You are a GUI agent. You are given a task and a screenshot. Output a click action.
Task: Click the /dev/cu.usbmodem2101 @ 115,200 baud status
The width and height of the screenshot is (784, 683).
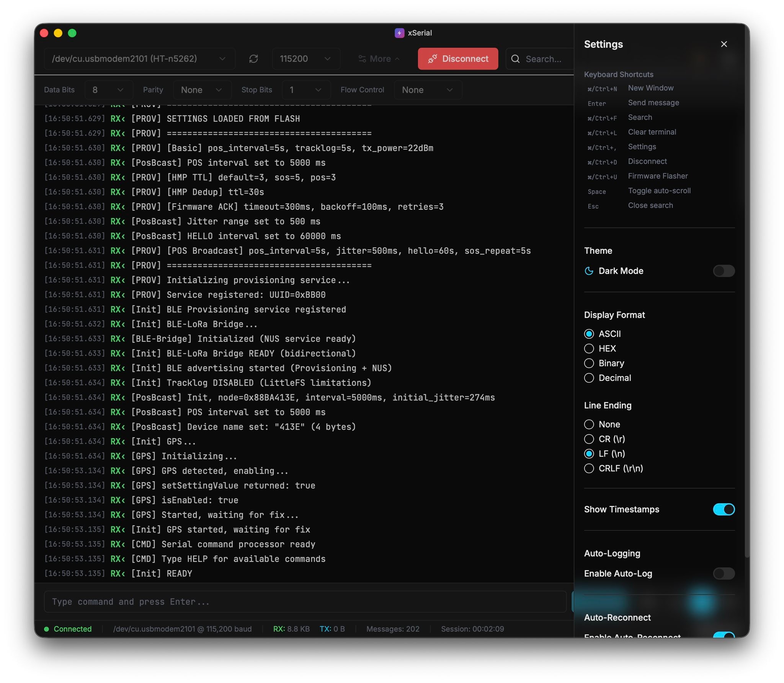tap(182, 629)
